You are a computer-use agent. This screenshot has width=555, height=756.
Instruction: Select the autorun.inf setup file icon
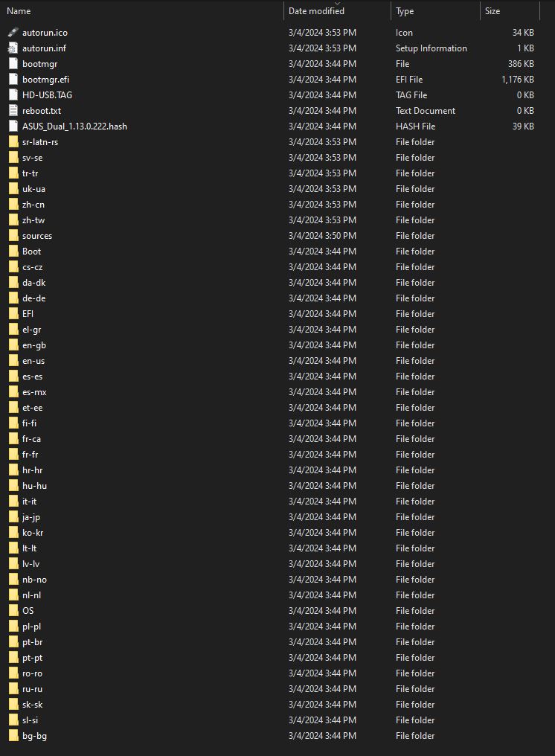pyautogui.click(x=13, y=48)
